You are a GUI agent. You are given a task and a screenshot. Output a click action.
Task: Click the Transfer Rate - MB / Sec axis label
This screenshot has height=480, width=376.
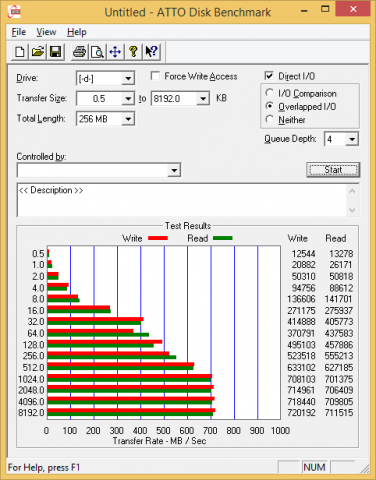159,441
